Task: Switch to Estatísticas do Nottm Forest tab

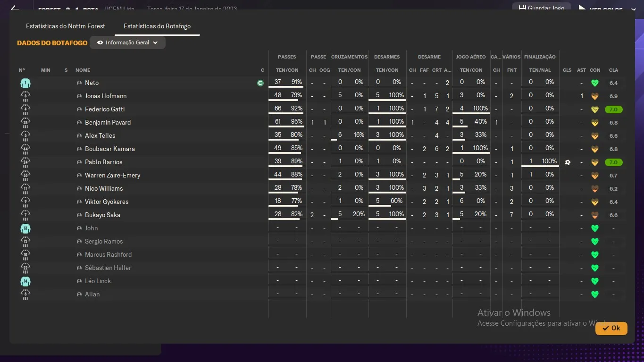Action: point(66,26)
